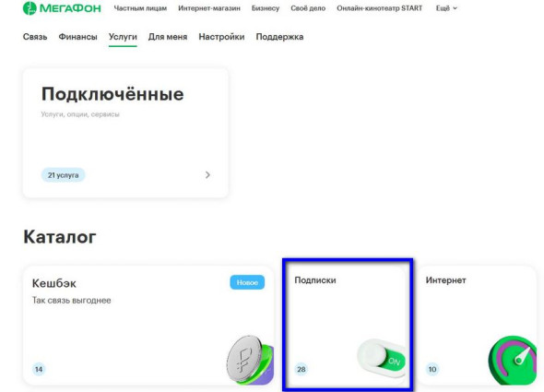Image resolution: width=544 pixels, height=392 pixels.
Task: Open the Кешбэк catalog card
Action: pyautogui.click(x=148, y=326)
